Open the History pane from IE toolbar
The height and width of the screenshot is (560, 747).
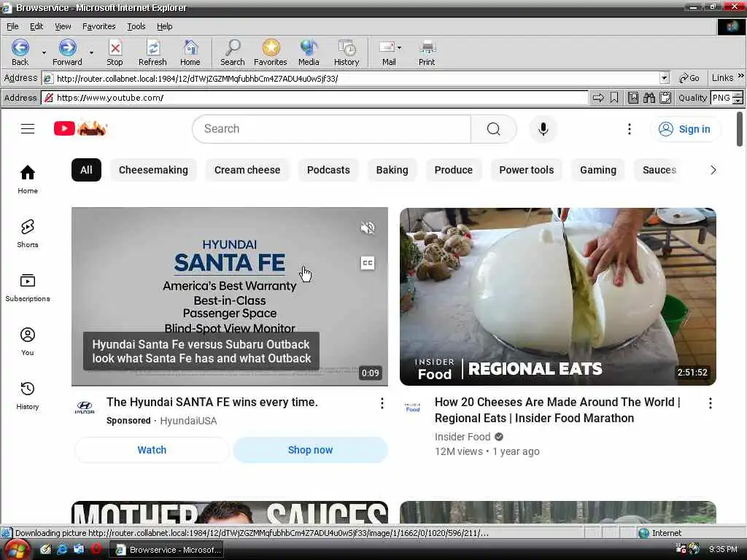[x=347, y=52]
